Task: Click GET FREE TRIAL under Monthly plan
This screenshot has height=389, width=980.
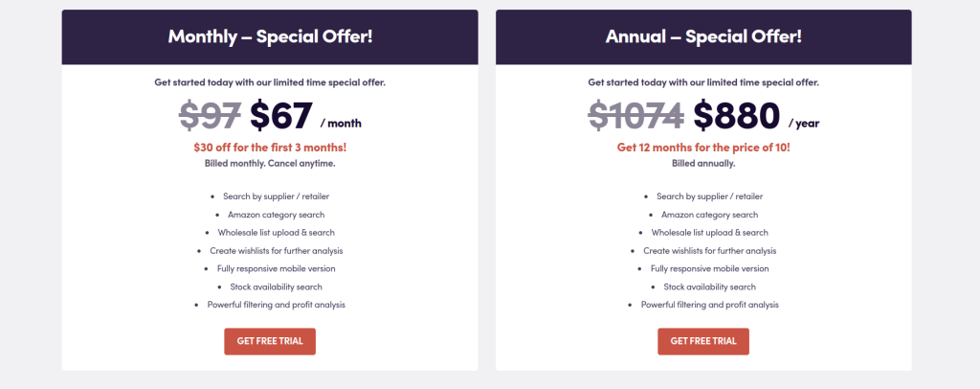Action: (270, 341)
